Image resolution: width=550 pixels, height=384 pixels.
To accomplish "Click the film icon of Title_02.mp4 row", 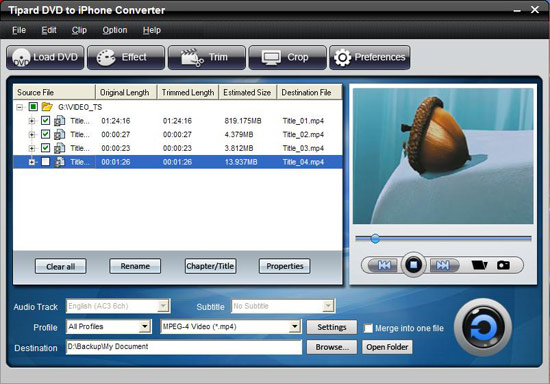I will coord(59,134).
